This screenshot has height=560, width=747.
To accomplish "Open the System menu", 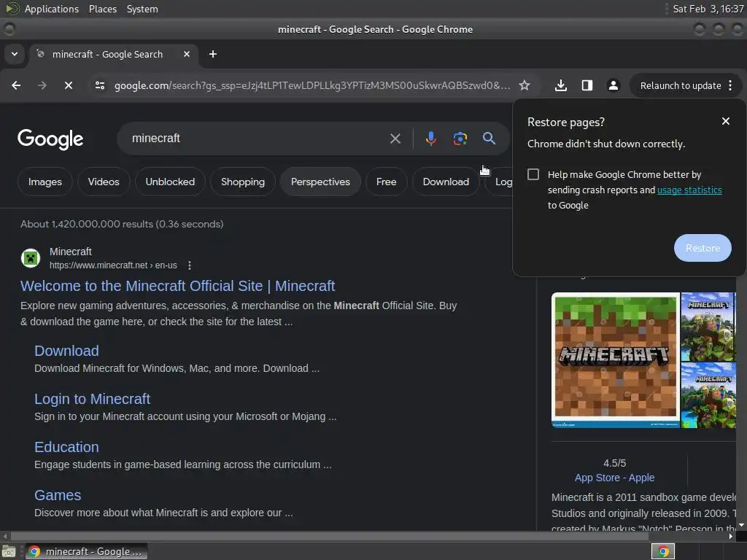I will click(x=142, y=9).
